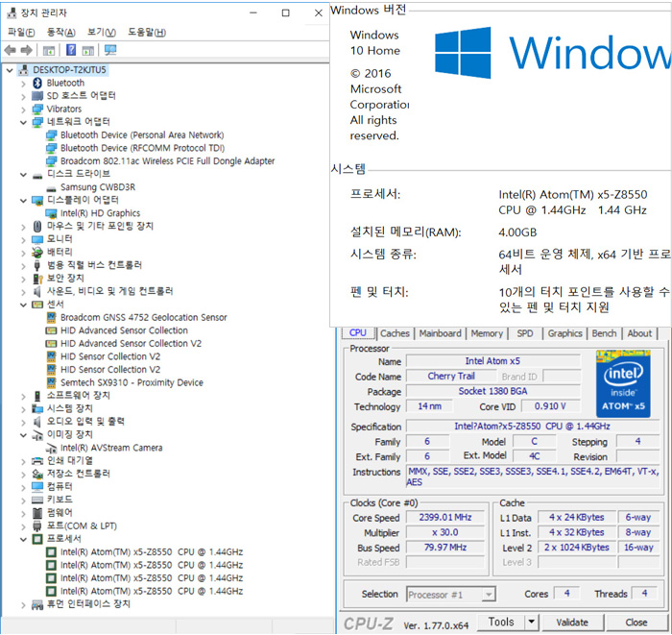Click the Core Speed value 2399.01 MHz

pyautogui.click(x=445, y=518)
